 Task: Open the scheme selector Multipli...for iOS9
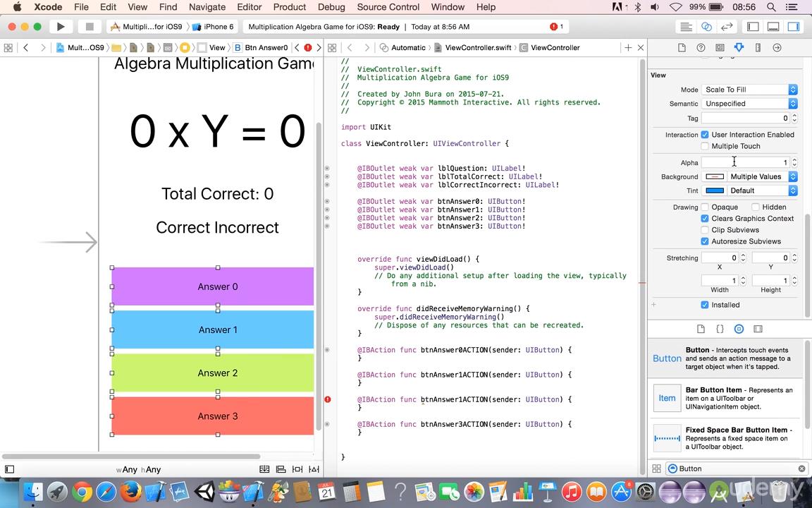pos(147,26)
